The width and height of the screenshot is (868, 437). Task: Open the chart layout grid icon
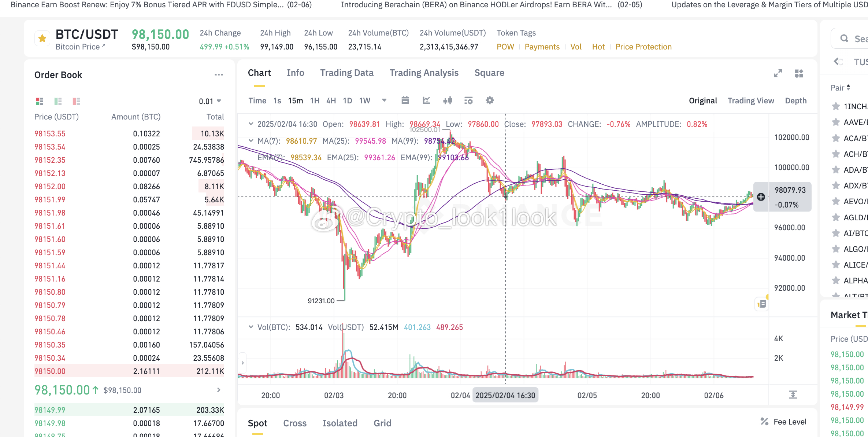[799, 73]
